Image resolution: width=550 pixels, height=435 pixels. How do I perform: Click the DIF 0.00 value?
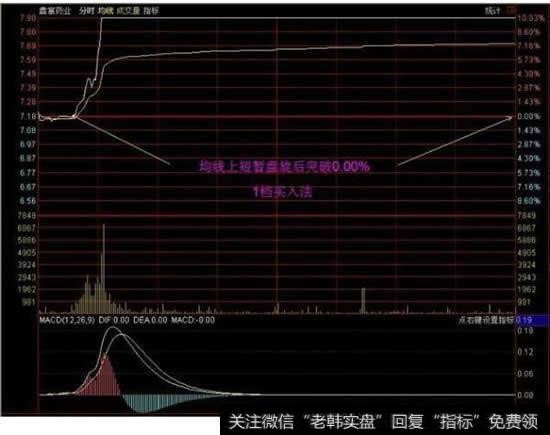point(114,320)
